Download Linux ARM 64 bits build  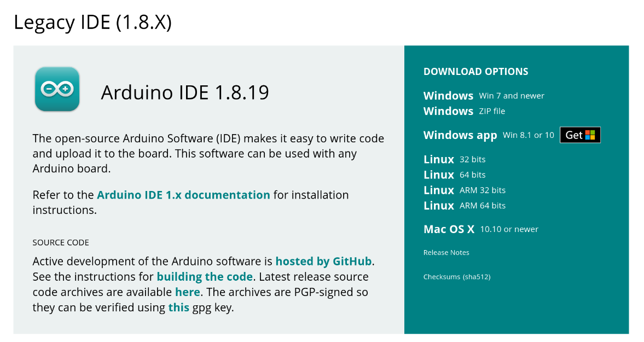438,205
